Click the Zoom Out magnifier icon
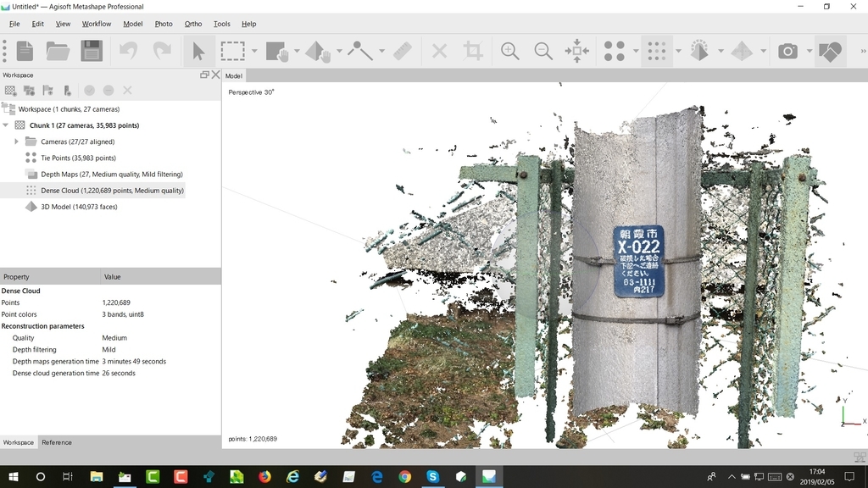This screenshot has height=488, width=868. 543,51
